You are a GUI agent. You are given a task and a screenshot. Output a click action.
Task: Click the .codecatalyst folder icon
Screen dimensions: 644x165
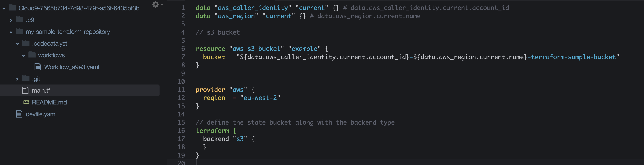click(x=25, y=43)
